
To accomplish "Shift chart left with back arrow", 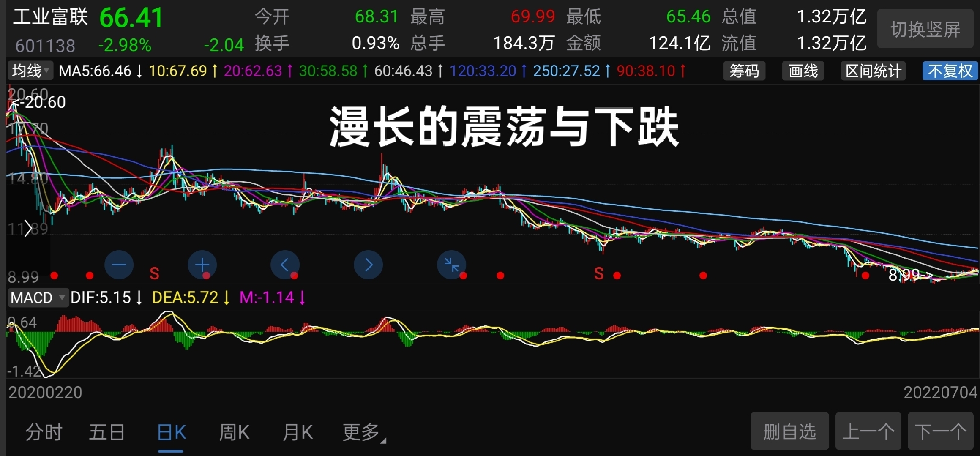I will tap(285, 265).
